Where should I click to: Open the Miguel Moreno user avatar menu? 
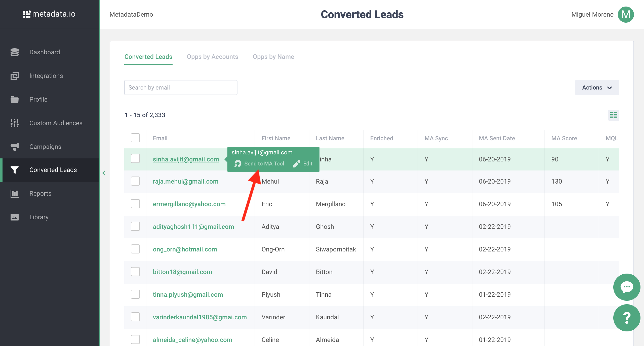626,15
